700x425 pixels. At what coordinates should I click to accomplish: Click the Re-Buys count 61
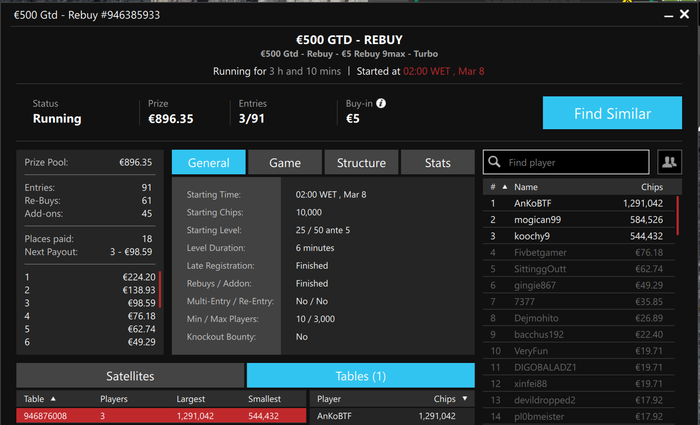click(147, 200)
